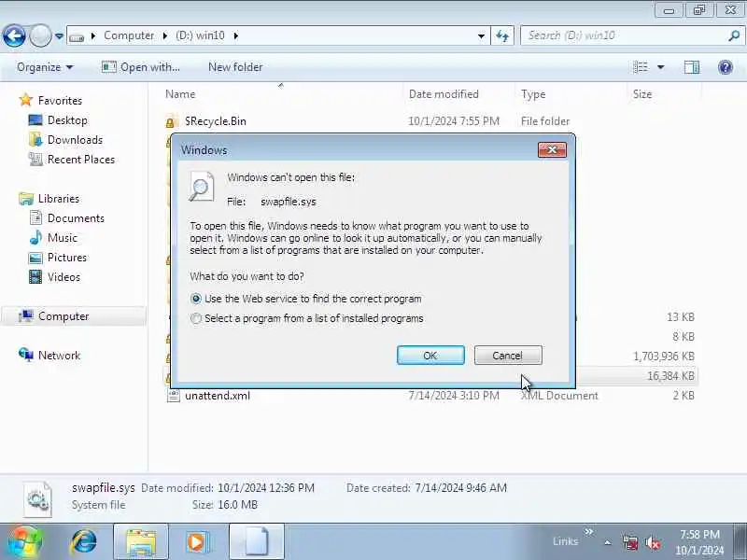Open the Pictures library
The height and width of the screenshot is (560, 747).
[67, 258]
